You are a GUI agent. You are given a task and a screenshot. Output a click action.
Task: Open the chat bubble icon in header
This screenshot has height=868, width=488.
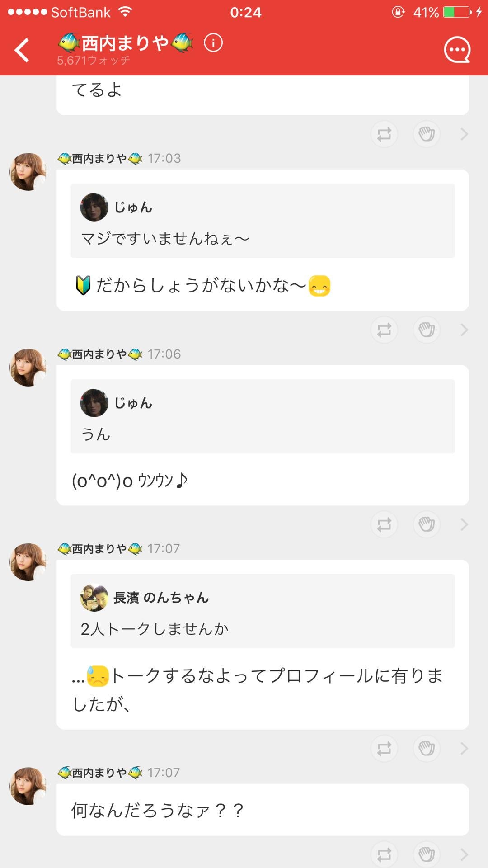tap(457, 50)
